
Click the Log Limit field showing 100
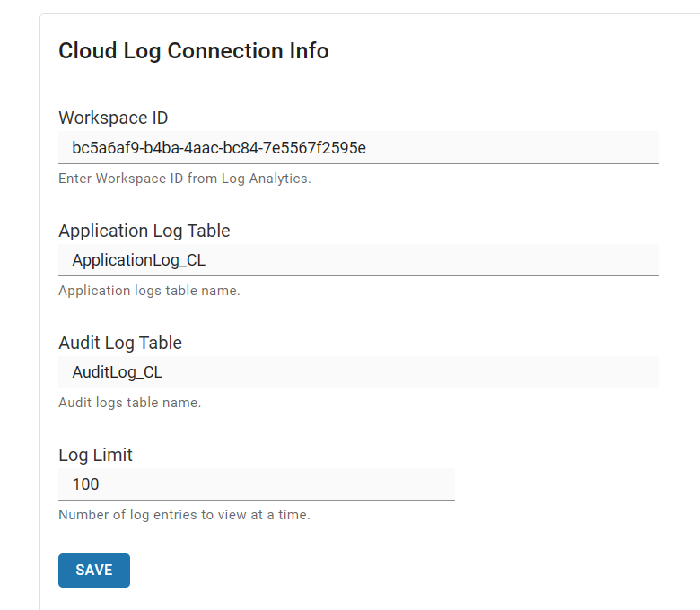pyautogui.click(x=257, y=484)
